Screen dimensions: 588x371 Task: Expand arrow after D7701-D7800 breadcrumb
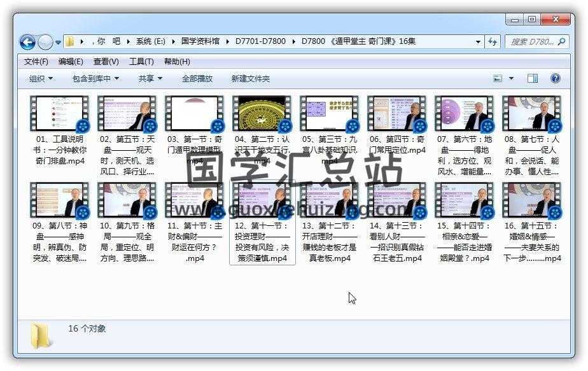(293, 41)
